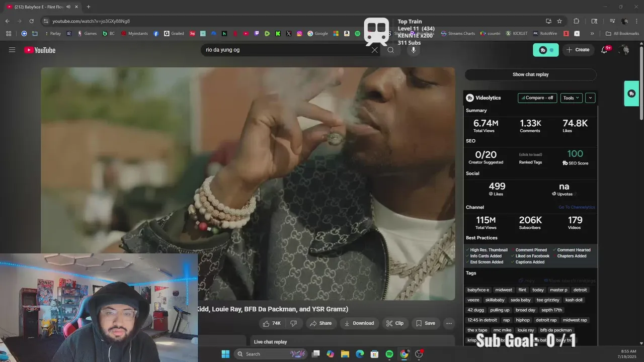Click the Create button

pos(578,50)
